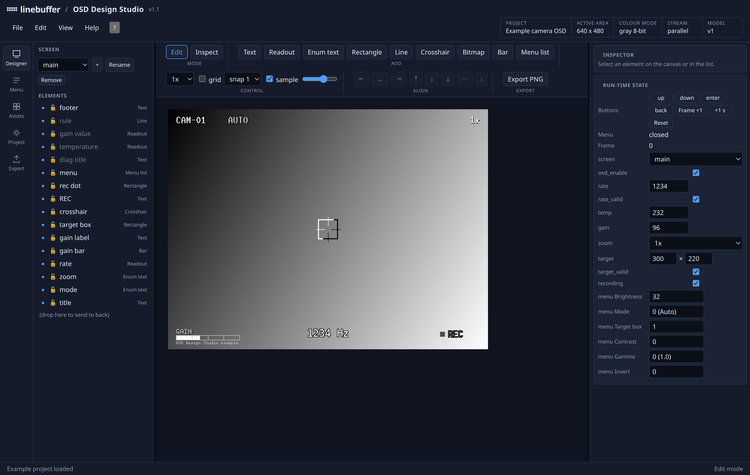Switch to Edit mode
This screenshot has width=750, height=475.
click(177, 52)
